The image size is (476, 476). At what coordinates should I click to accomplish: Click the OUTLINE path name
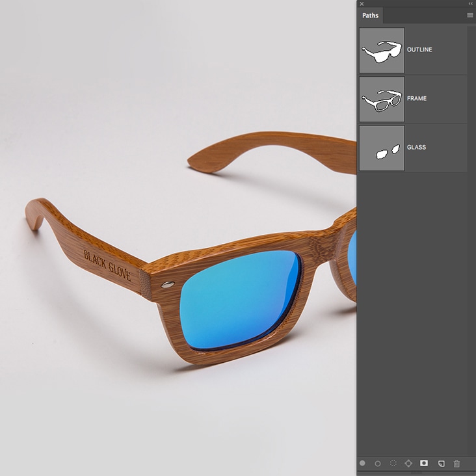point(419,50)
